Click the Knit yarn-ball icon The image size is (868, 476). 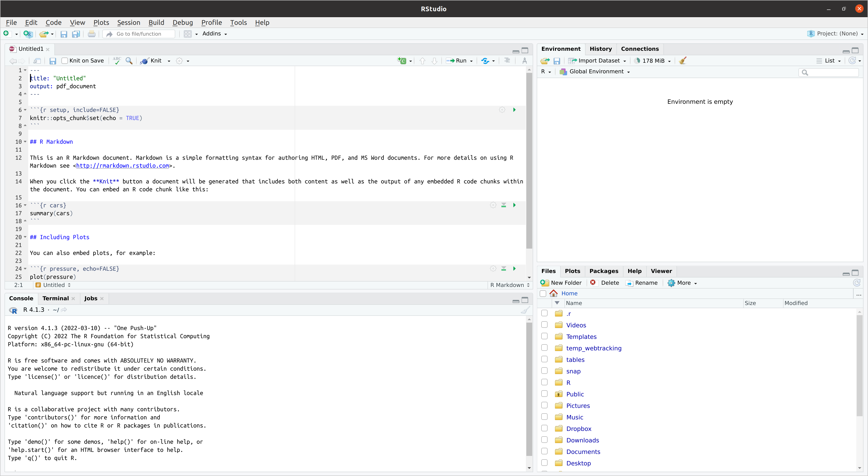pos(144,61)
